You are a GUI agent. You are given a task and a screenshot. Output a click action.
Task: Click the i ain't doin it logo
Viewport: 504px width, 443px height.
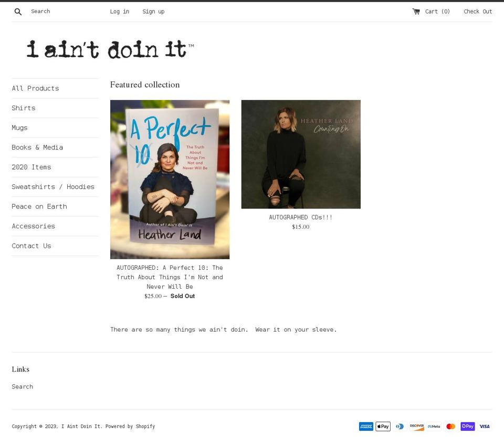[x=109, y=49]
